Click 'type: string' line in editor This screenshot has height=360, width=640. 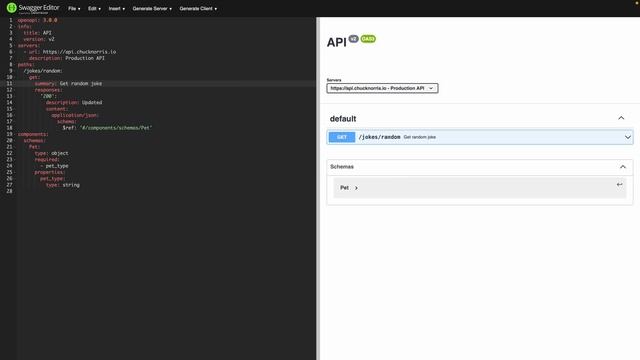pos(63,185)
